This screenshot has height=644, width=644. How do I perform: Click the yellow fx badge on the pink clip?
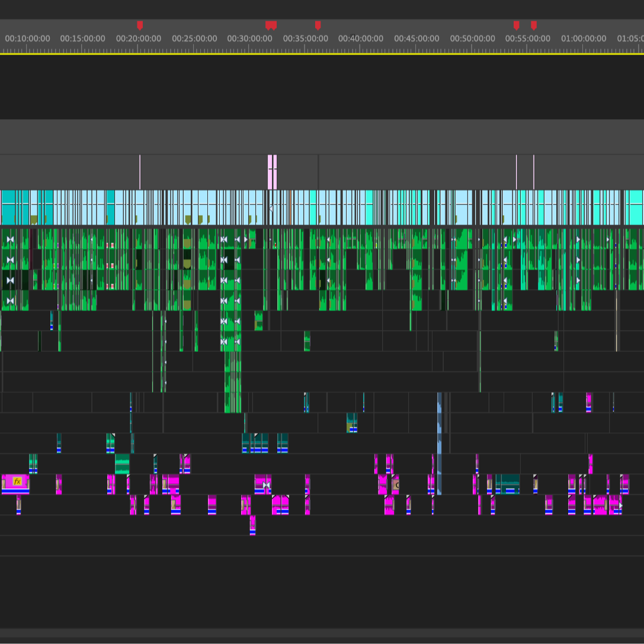[17, 481]
